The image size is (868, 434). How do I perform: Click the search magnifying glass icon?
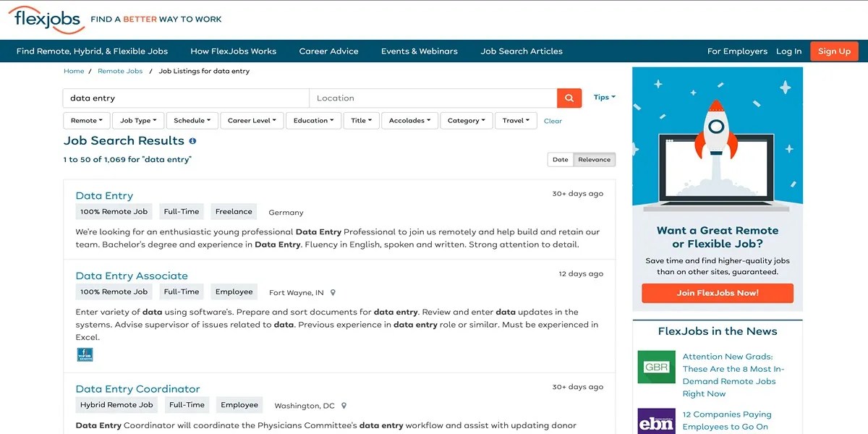(x=569, y=98)
